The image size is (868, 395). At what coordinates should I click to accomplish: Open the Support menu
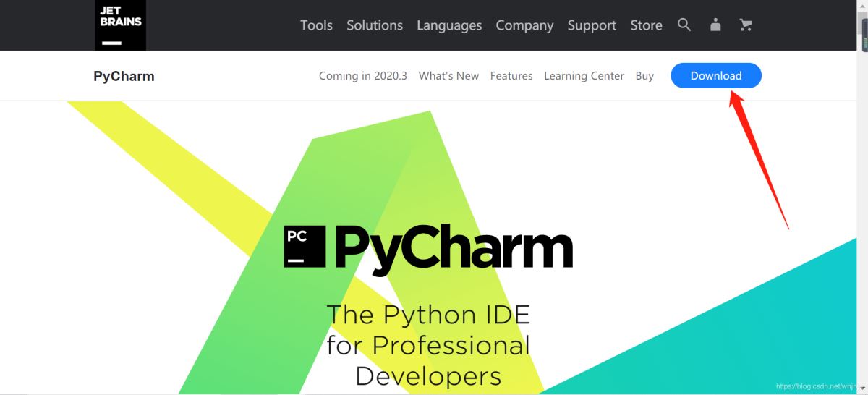point(592,25)
